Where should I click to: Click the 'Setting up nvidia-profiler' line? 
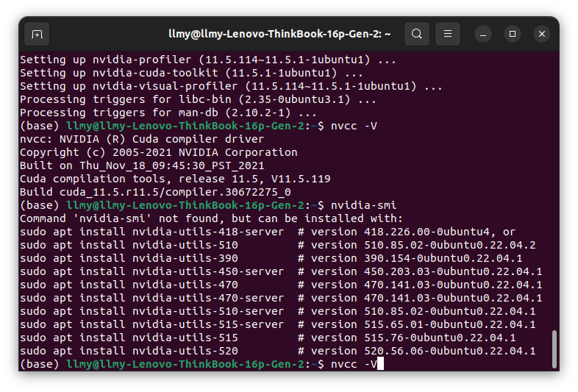pos(208,60)
